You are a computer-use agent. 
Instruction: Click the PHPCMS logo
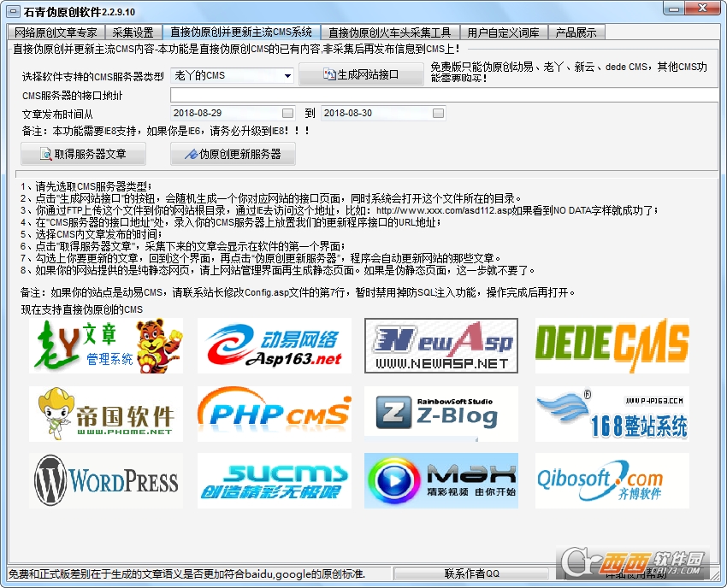(274, 414)
